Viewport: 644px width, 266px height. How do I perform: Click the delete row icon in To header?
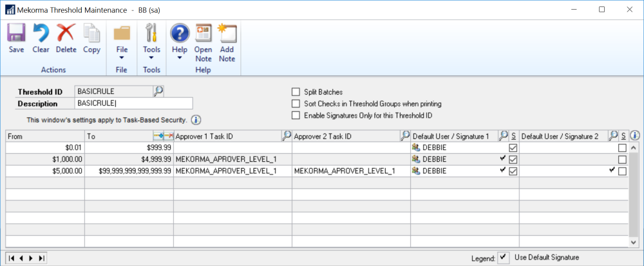point(168,136)
